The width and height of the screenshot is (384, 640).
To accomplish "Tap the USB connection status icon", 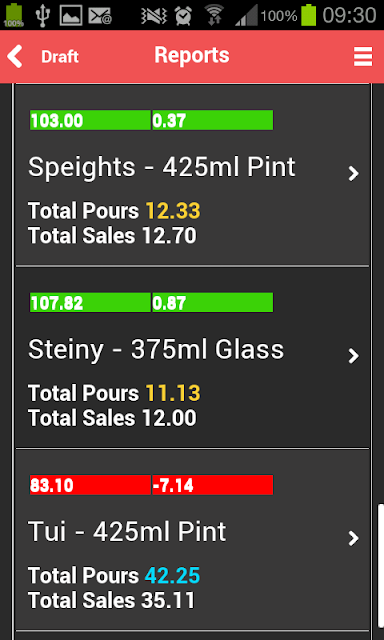I will tap(42, 16).
